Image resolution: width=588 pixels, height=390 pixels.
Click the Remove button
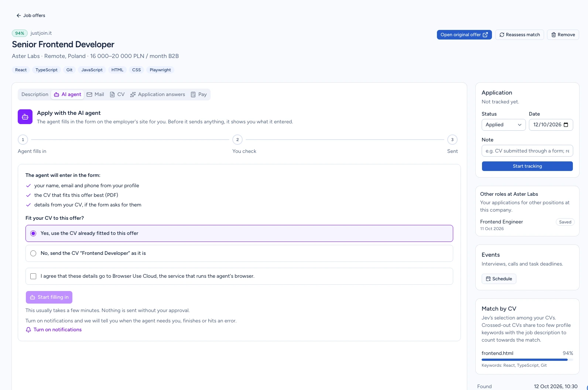563,35
